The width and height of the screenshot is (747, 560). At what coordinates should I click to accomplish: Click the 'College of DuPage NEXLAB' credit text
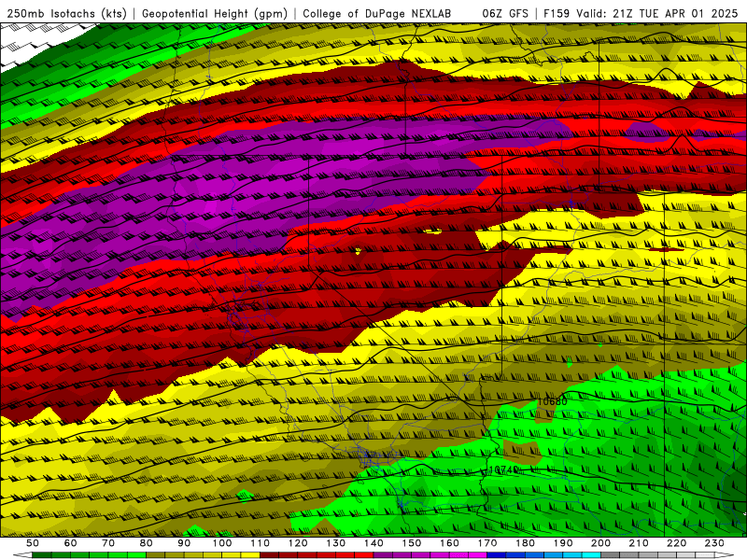pyautogui.click(x=377, y=14)
